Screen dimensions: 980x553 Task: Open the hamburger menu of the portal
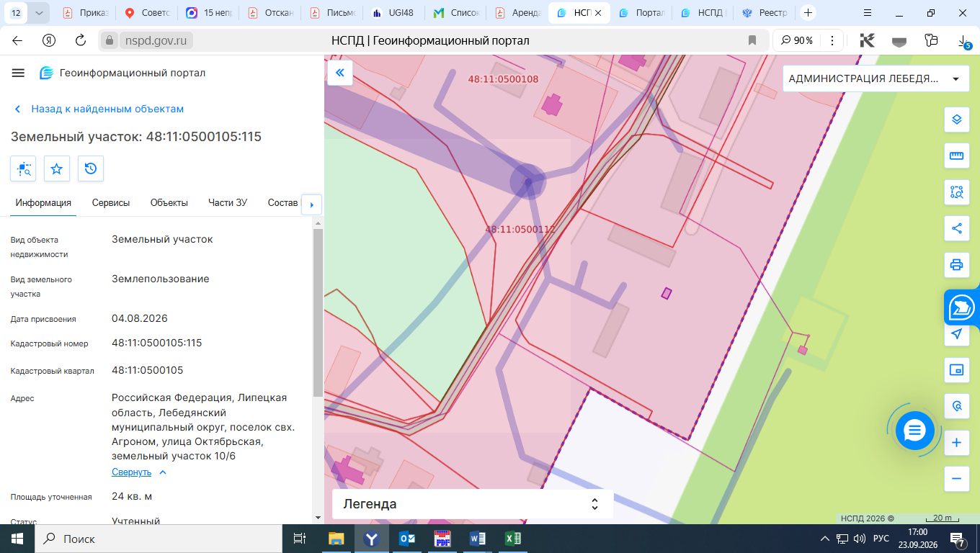[x=18, y=73]
